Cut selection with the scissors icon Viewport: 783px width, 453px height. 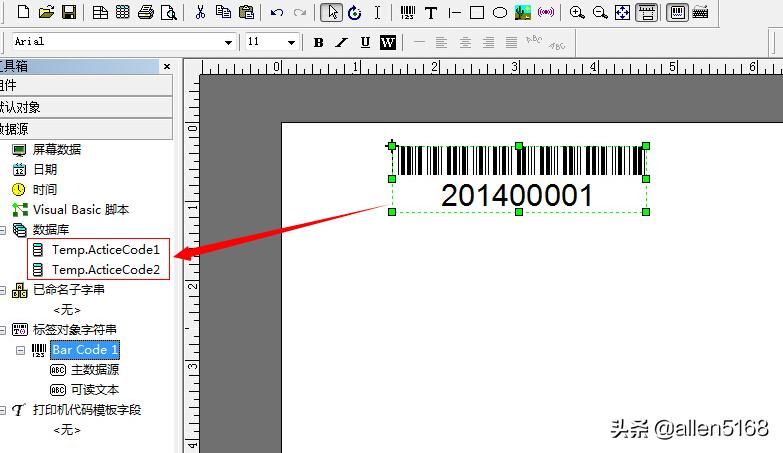point(200,12)
